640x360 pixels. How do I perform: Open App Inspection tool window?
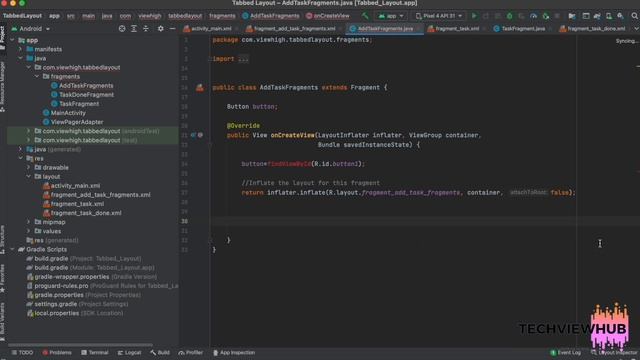(234, 353)
